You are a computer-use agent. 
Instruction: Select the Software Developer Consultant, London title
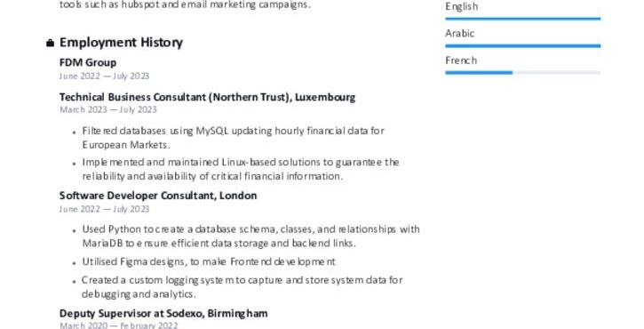(x=158, y=196)
